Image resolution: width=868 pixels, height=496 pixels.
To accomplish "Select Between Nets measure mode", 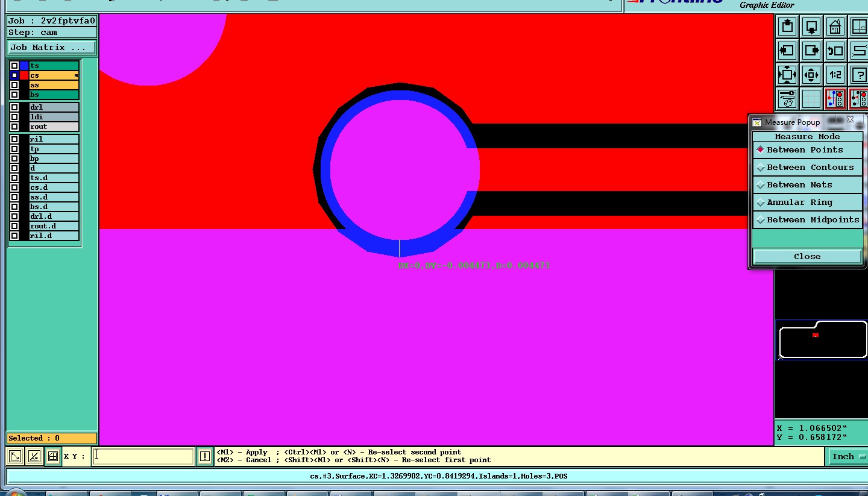I will click(807, 184).
